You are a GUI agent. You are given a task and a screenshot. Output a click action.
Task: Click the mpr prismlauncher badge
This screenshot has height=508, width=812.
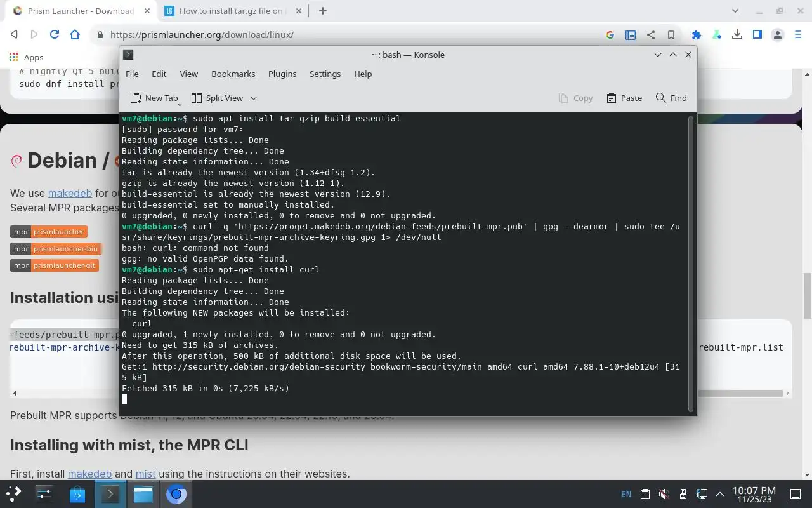48,232
